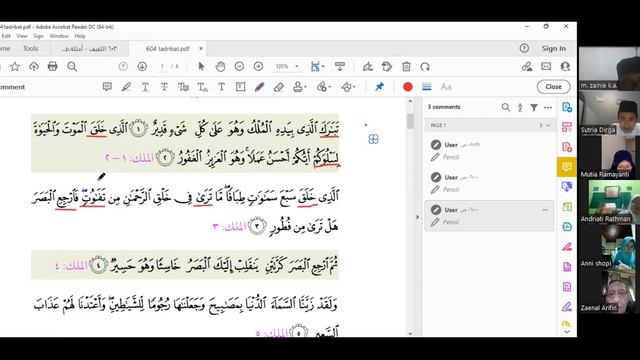Select the Insert text at cursor tool
The image size is (640, 360).
(x=202, y=87)
